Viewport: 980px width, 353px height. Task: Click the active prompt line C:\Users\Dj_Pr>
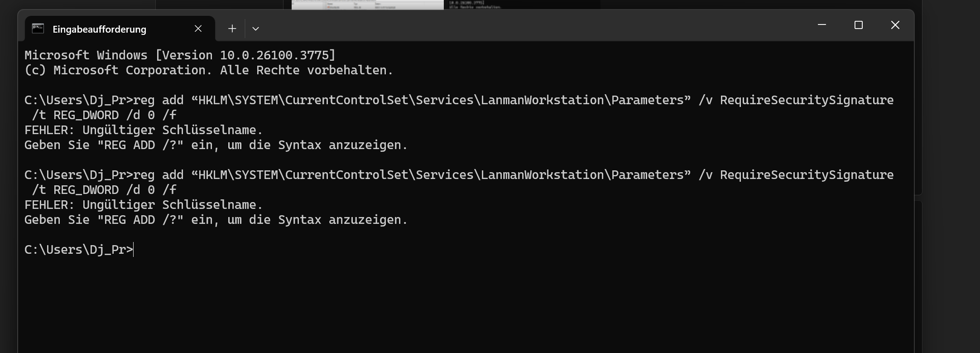click(x=79, y=250)
